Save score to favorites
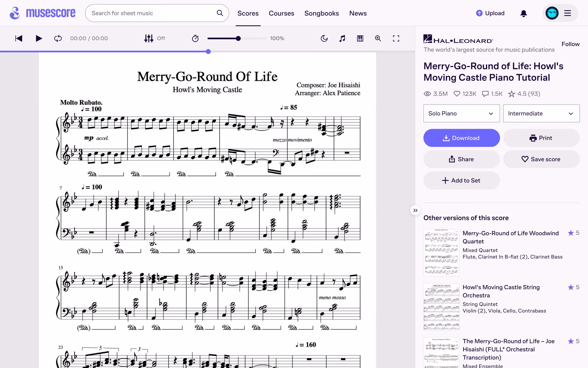 (x=541, y=159)
